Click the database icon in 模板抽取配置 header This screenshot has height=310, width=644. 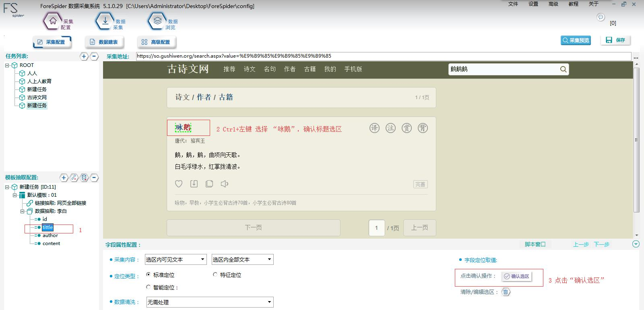tap(84, 177)
